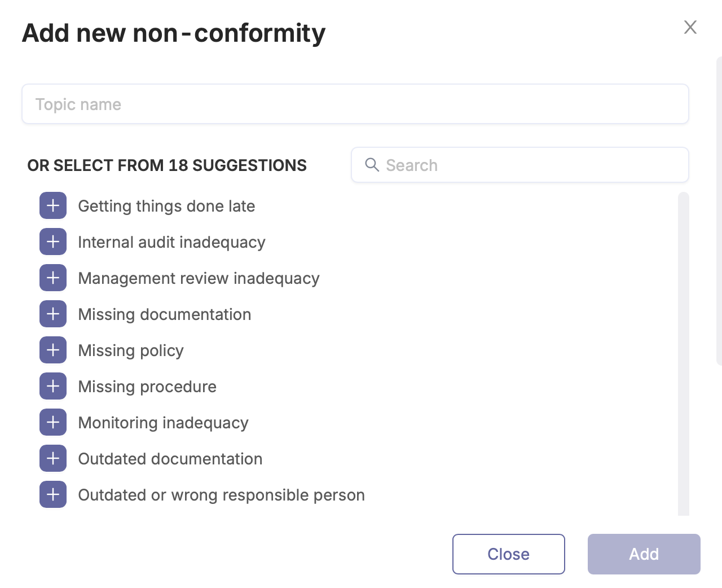The width and height of the screenshot is (722, 588).
Task: Click the magnifier icon in Search box
Action: [372, 165]
